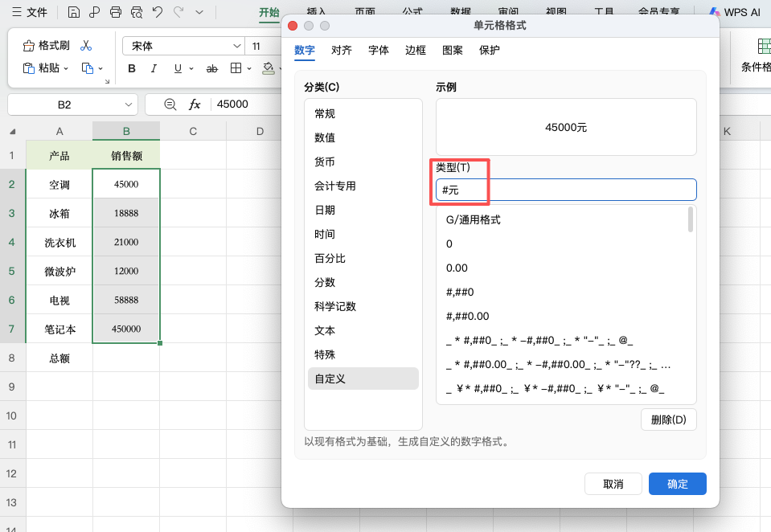Expand the copy options arrow
771x532 pixels.
[x=100, y=68]
